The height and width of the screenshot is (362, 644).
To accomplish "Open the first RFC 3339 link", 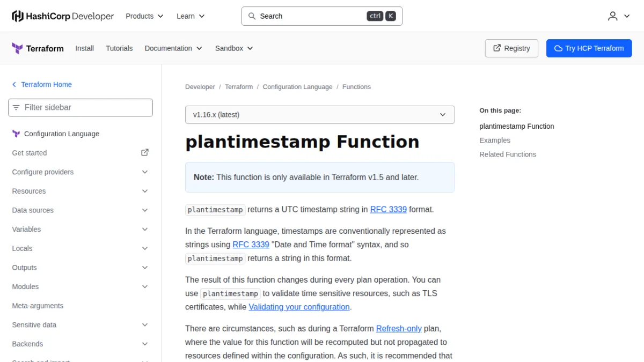I will click(389, 209).
